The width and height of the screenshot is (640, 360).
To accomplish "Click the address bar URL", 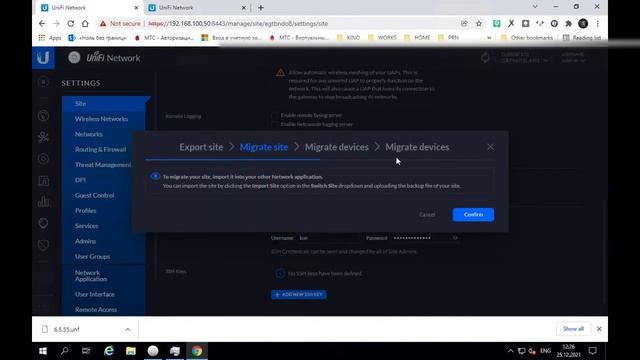I will coord(238,24).
